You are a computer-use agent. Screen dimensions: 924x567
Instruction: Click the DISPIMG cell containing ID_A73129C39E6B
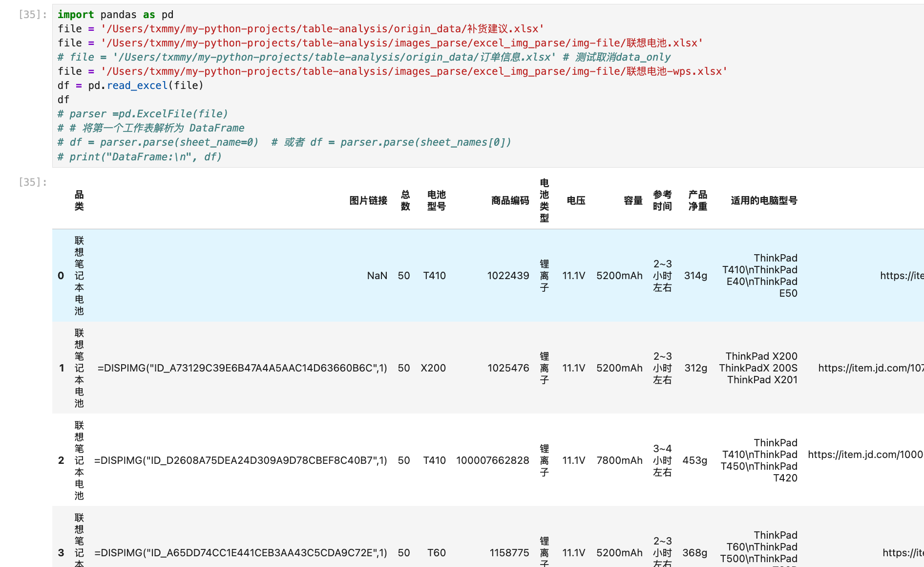point(242,368)
